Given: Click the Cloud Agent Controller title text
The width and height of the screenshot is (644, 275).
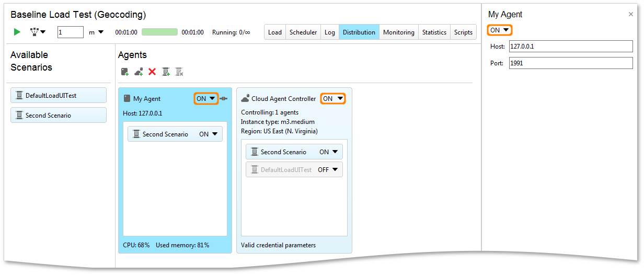Looking at the screenshot, I should click(x=284, y=98).
